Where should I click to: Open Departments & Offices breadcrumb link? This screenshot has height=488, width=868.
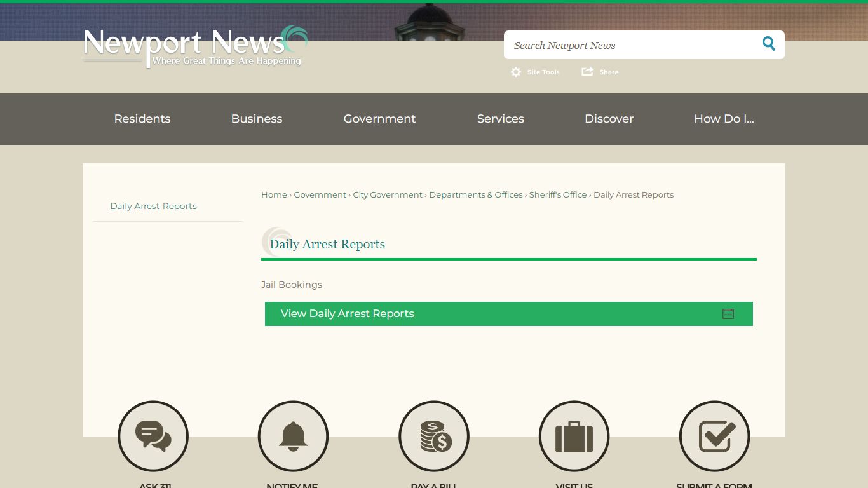tap(476, 195)
